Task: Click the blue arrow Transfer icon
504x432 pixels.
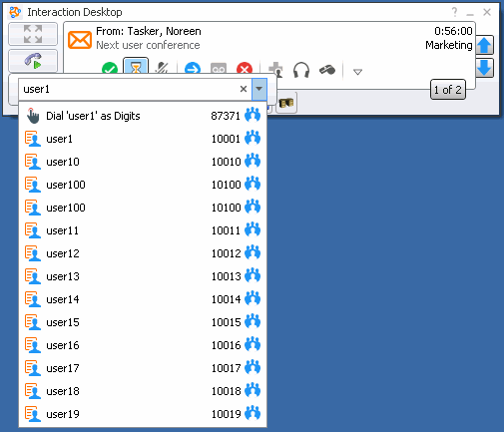Action: pyautogui.click(x=193, y=69)
